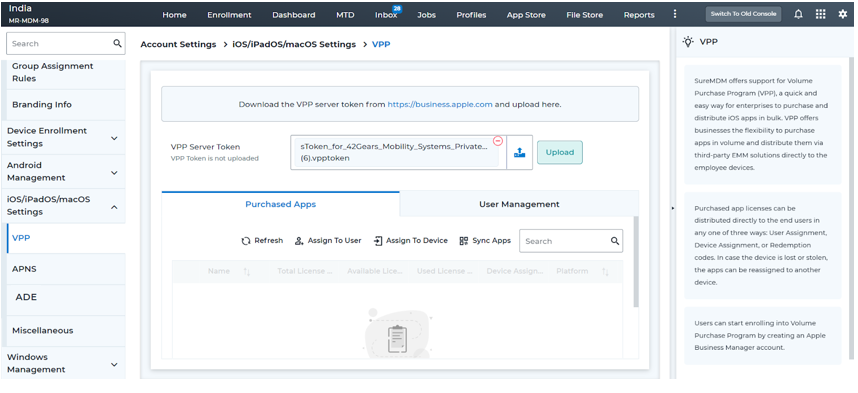The width and height of the screenshot is (858, 393).
Task: Click the Purchased Apps panel scrollbar
Action: click(x=636, y=262)
